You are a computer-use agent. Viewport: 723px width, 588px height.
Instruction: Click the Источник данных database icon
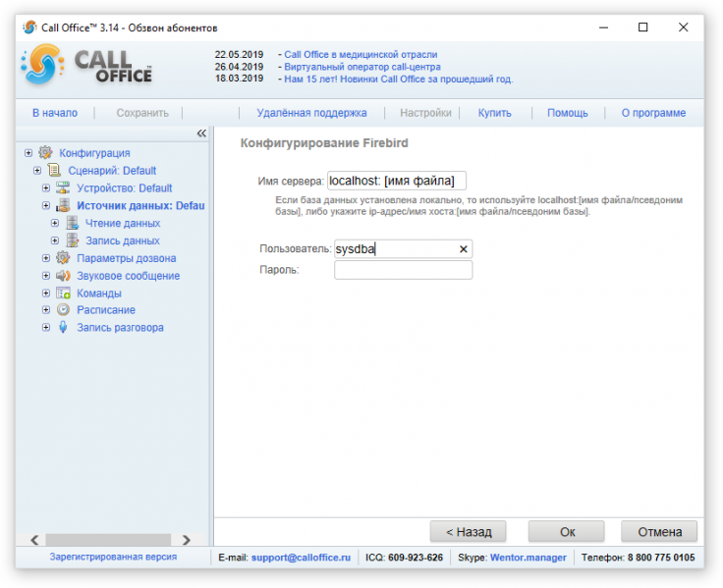click(x=63, y=205)
